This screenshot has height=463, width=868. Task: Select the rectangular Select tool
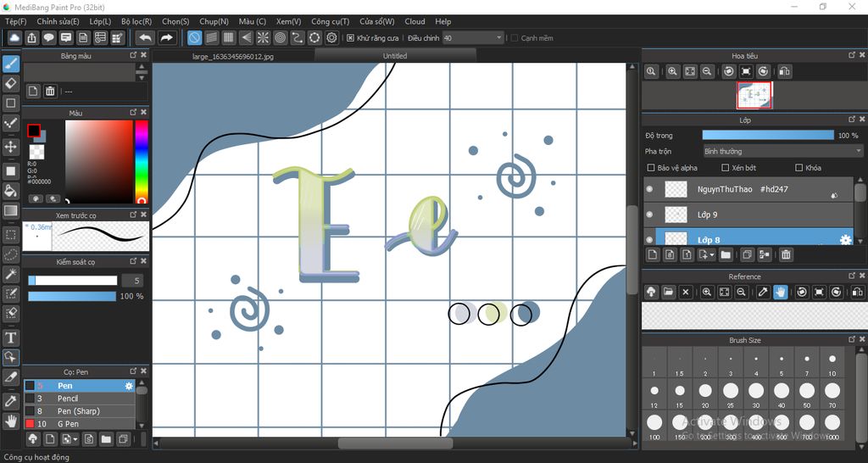(10, 235)
